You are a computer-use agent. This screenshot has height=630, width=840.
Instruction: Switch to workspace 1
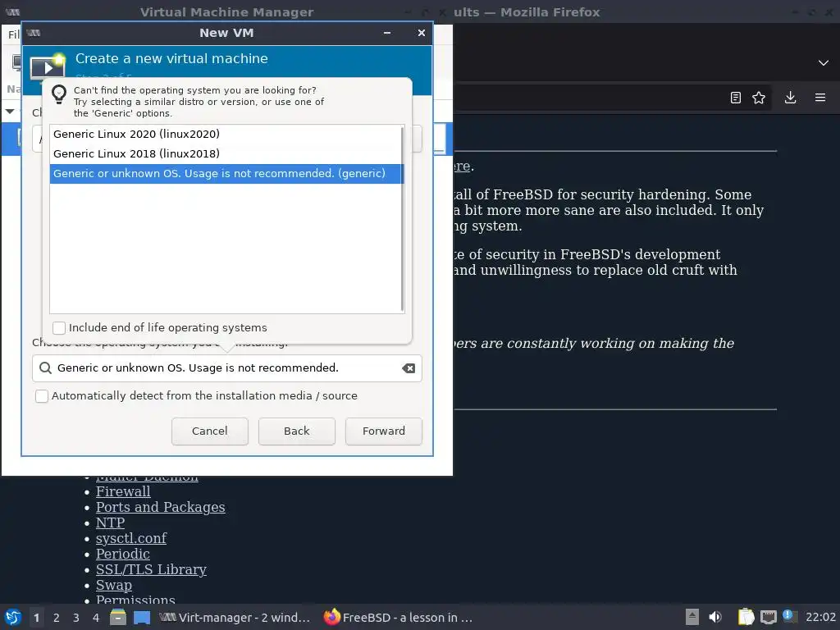tap(36, 618)
